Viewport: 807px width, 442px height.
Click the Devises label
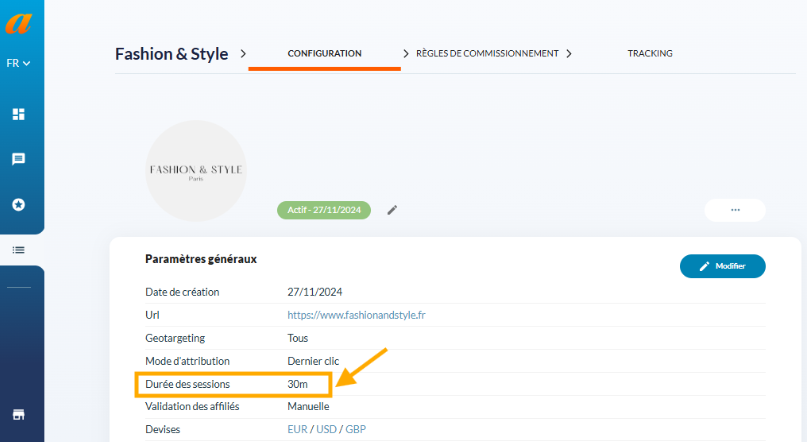(163, 429)
